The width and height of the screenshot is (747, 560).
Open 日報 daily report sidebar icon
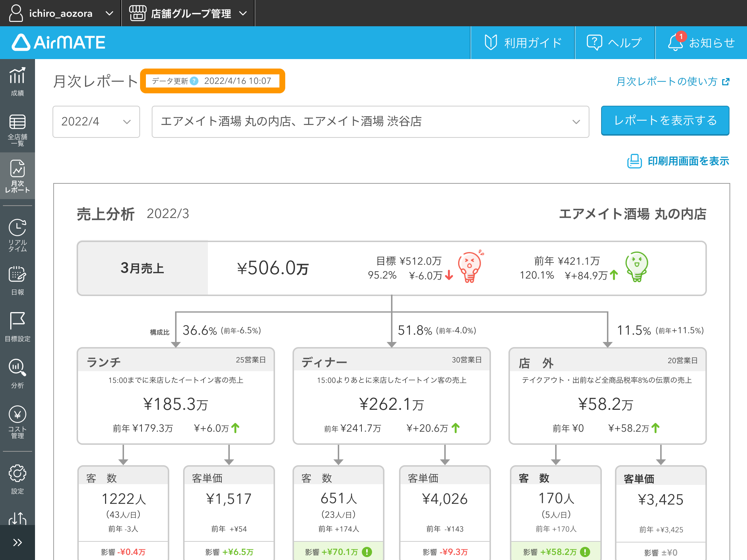17,281
